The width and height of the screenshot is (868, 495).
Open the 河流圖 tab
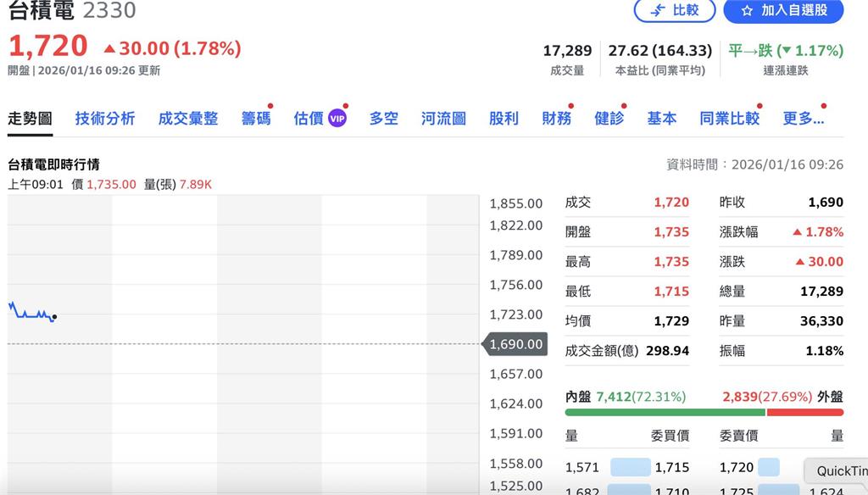[x=442, y=119]
